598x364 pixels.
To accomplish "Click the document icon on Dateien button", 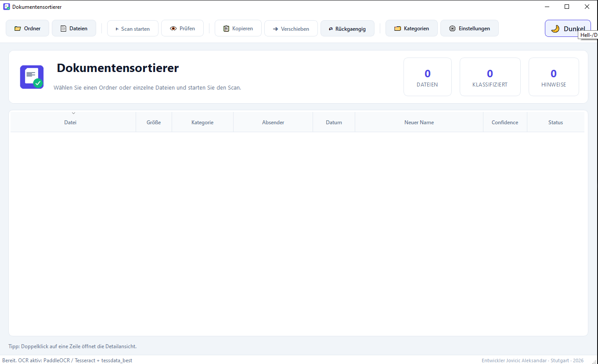I will (63, 29).
